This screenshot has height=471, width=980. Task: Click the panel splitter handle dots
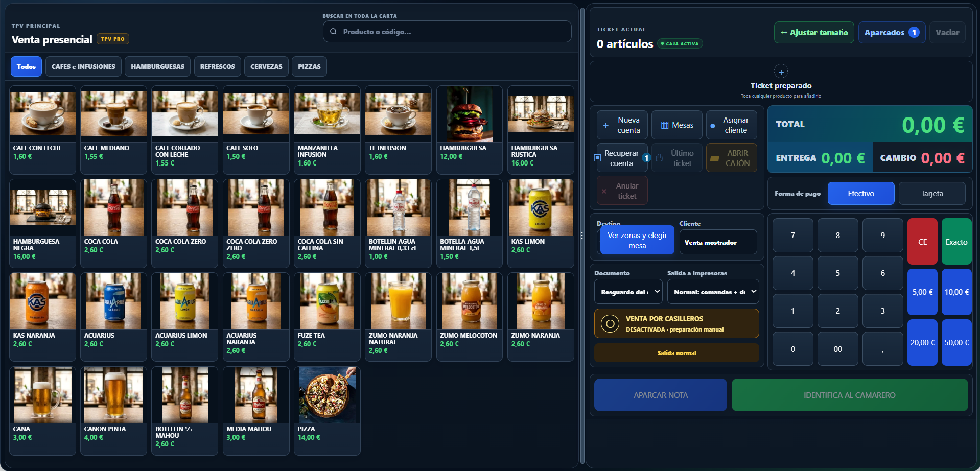[582, 235]
